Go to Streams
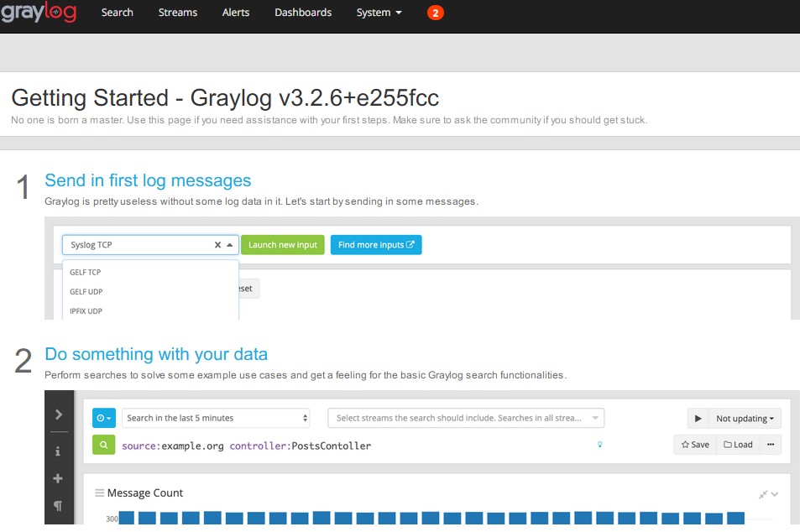The height and width of the screenshot is (532, 800). click(178, 13)
